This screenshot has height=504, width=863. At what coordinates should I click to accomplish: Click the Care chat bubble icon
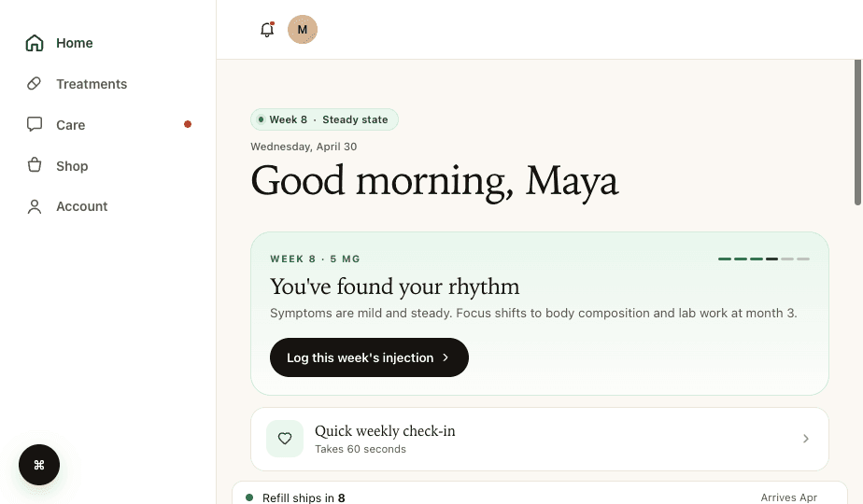35,124
